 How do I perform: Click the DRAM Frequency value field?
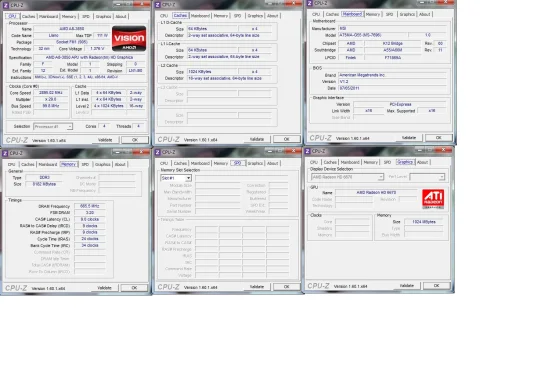90,206
